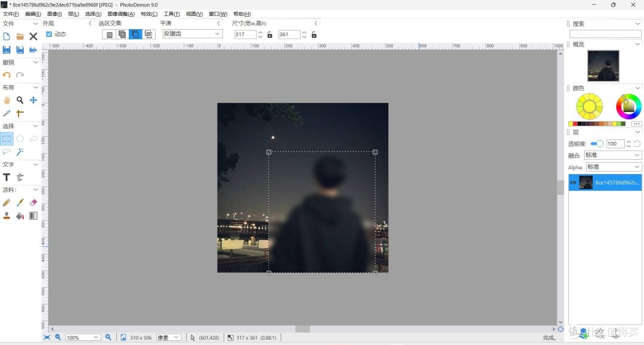The image size is (644, 345).
Task: Select the Hand pan tool
Action: 7,100
